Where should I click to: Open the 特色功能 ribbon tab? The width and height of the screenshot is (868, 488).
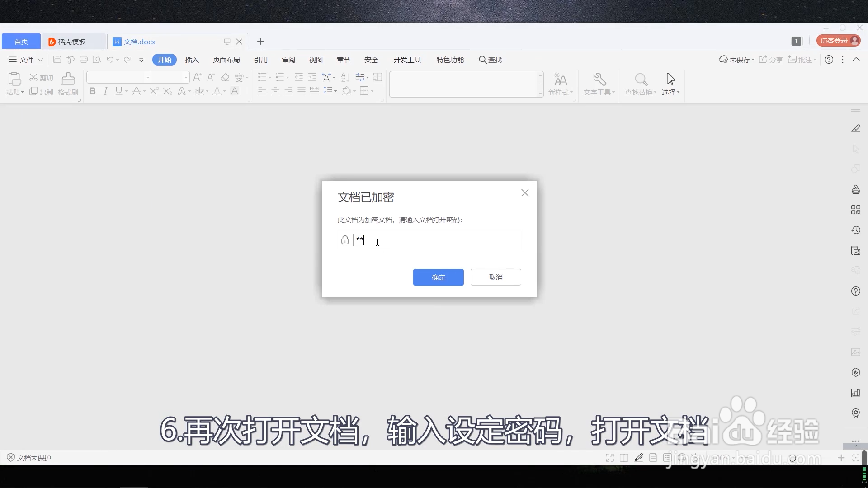(450, 60)
